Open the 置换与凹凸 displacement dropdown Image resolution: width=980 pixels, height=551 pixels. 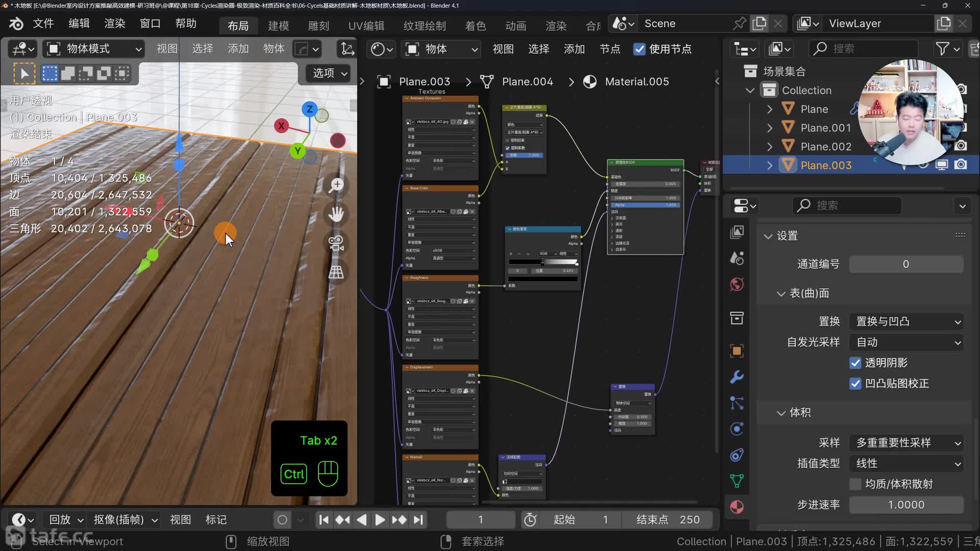tap(906, 321)
